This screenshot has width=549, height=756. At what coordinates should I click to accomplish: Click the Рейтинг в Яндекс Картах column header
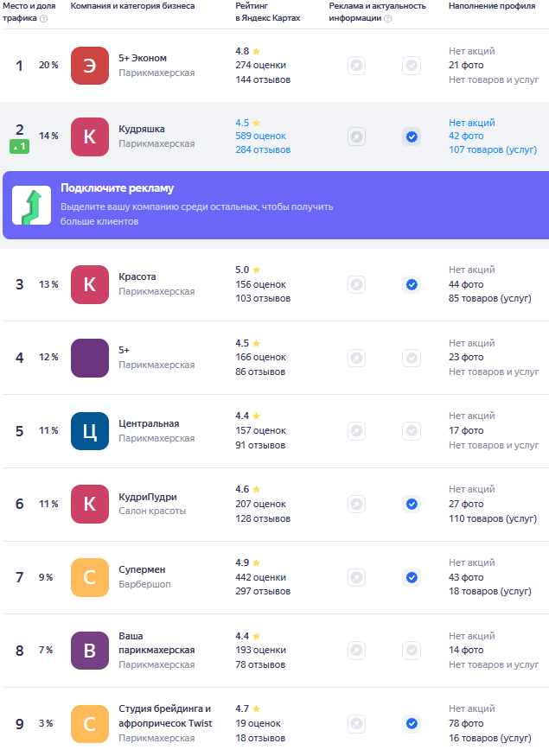[268, 12]
